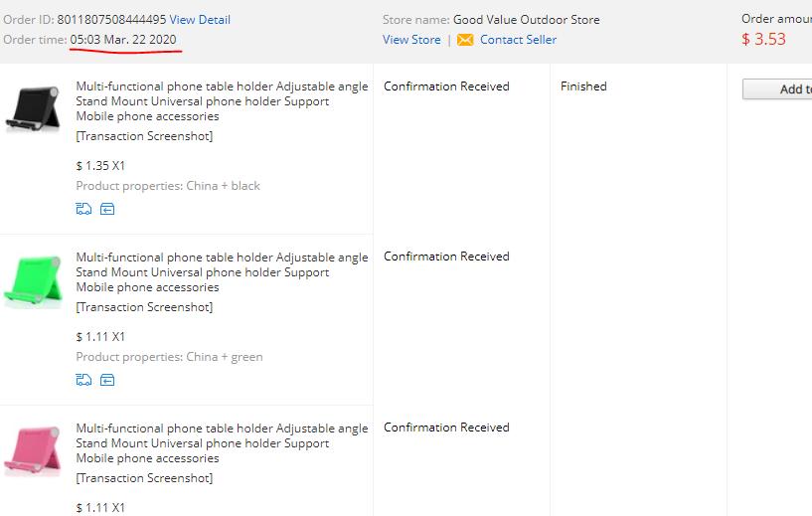Click the Contact Seller link
Viewport: 812px width, 516px height.
point(518,40)
